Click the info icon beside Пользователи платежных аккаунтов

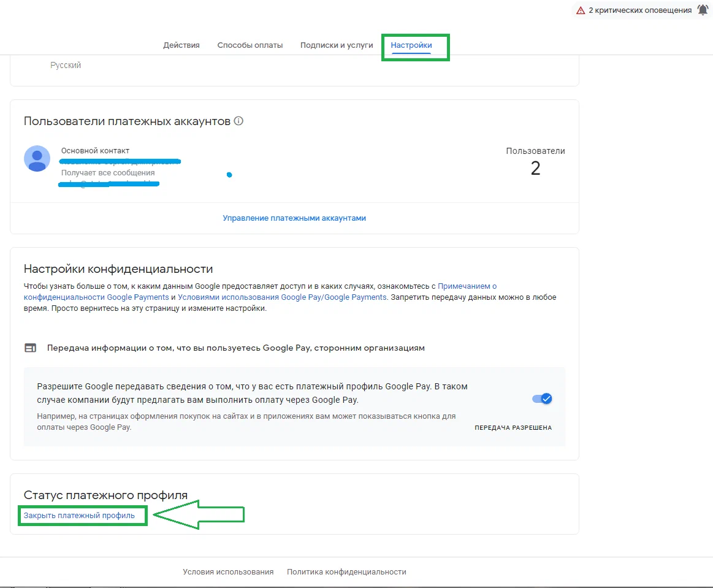pos(238,121)
